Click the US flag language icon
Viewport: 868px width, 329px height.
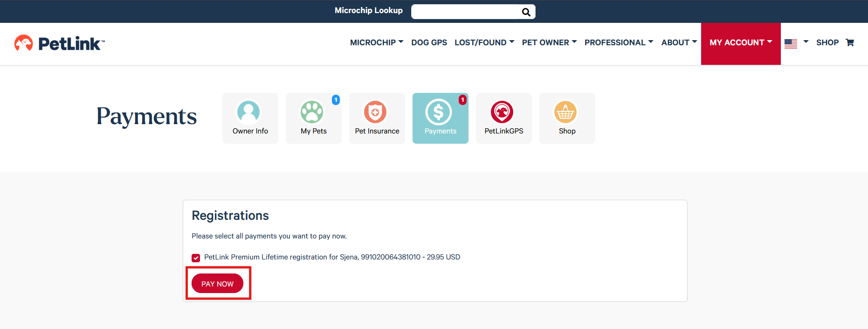coord(791,43)
